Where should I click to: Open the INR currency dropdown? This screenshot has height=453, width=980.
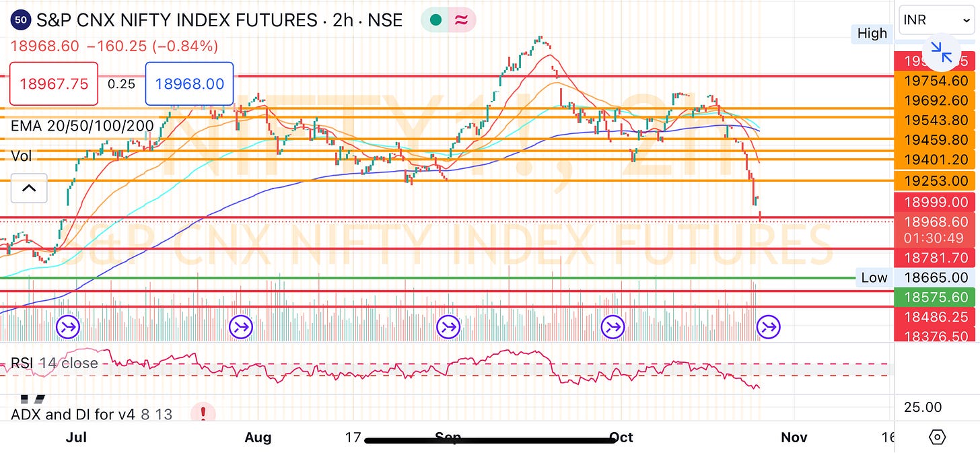(x=936, y=20)
